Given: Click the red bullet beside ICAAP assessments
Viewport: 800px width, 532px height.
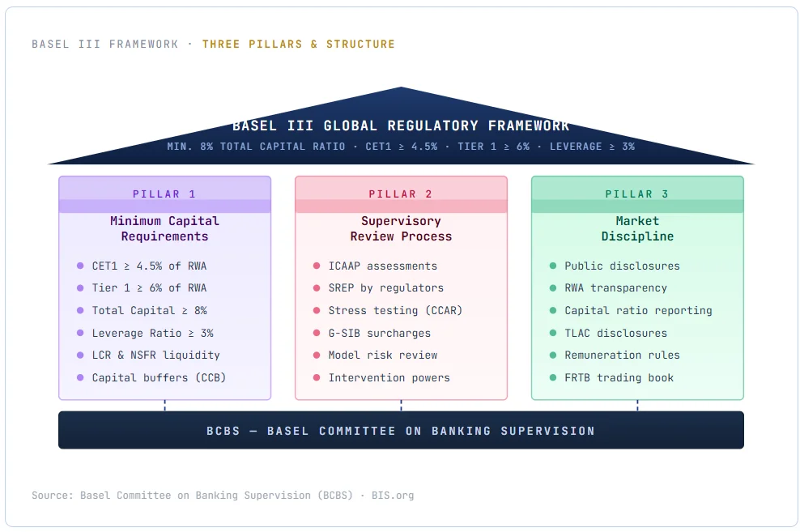Looking at the screenshot, I should coord(317,266).
